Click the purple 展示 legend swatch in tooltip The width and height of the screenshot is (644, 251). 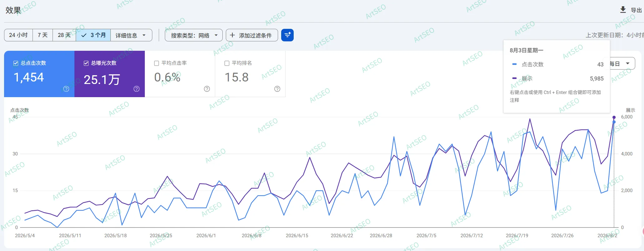tap(514, 78)
